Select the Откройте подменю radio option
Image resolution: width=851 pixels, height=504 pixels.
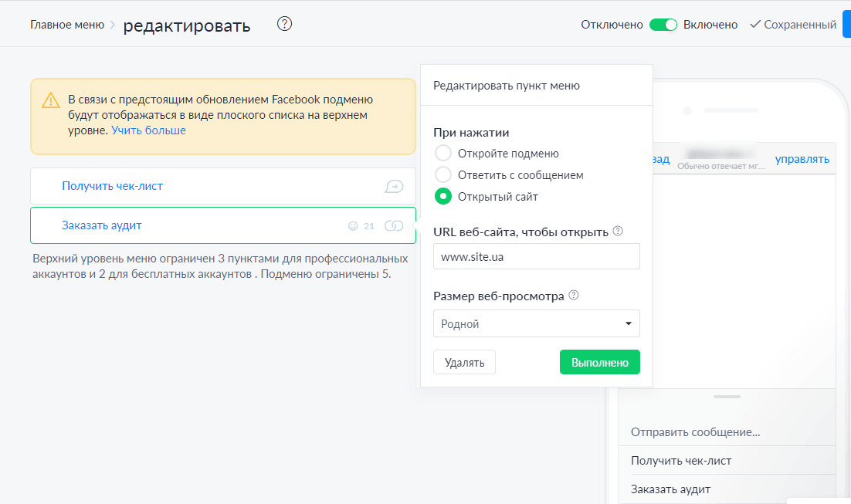pyautogui.click(x=443, y=153)
